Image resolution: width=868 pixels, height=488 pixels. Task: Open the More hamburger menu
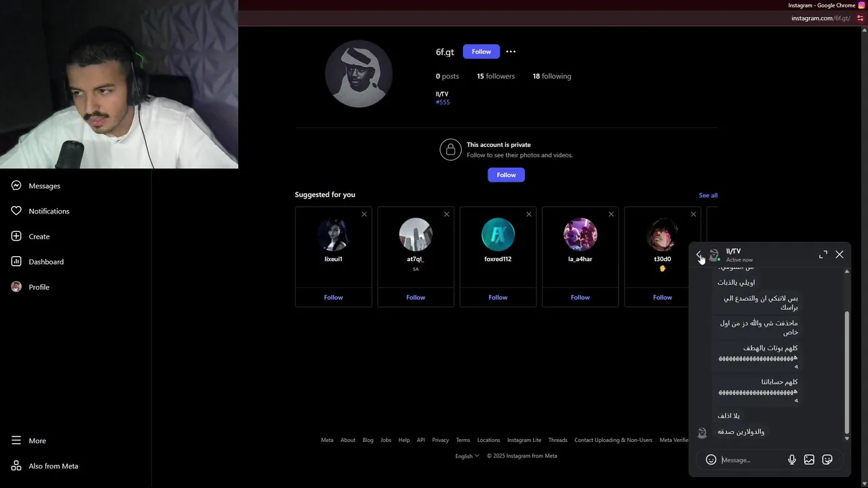click(16, 441)
